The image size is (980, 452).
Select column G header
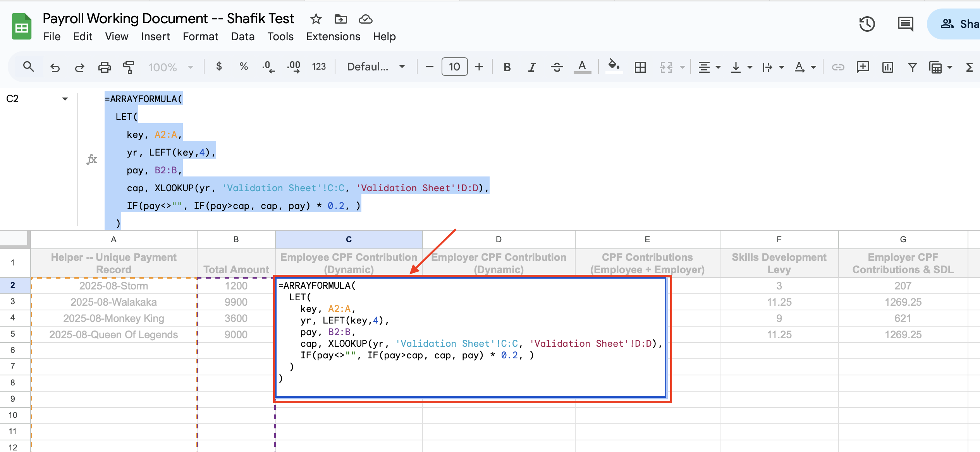903,240
